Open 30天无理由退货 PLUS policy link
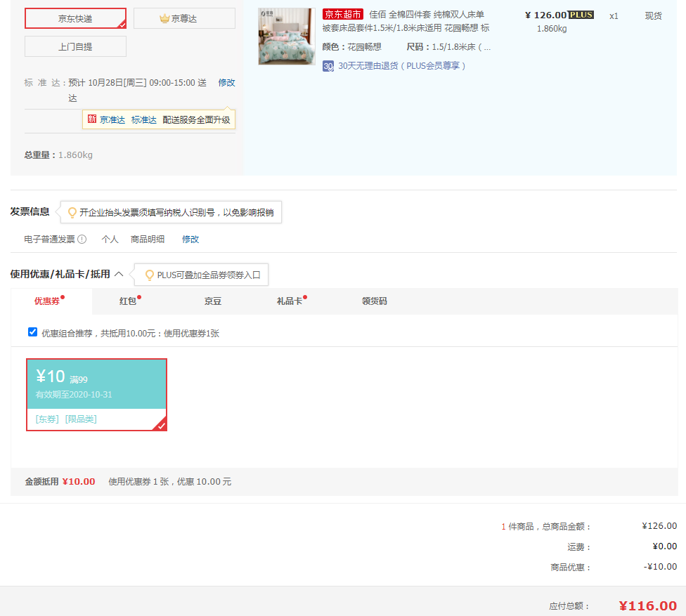 point(401,65)
